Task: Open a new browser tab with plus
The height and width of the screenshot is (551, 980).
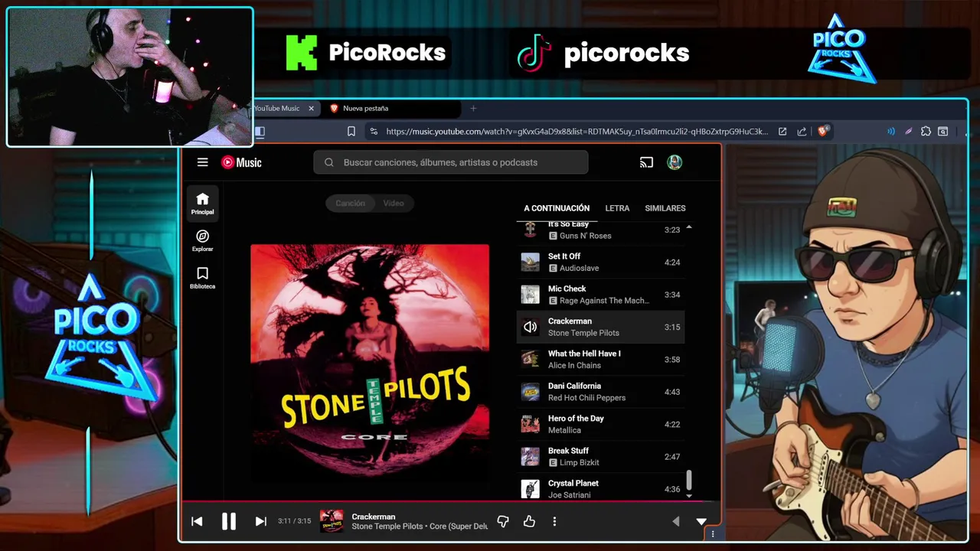Action: pyautogui.click(x=473, y=109)
